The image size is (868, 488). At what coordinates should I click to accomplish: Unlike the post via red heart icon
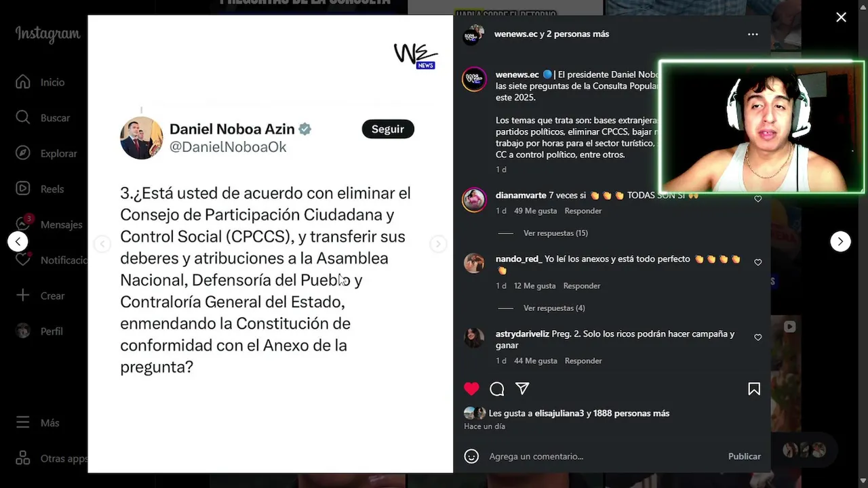point(471,388)
